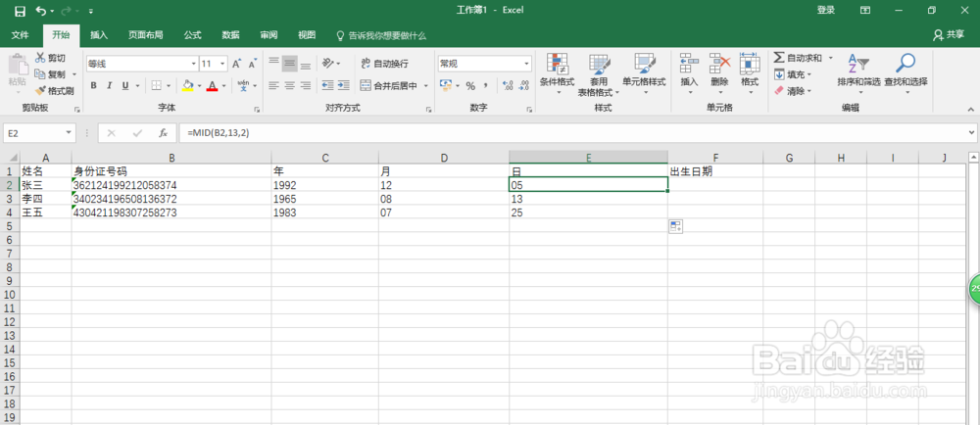Toggle italic formatting

[110, 85]
